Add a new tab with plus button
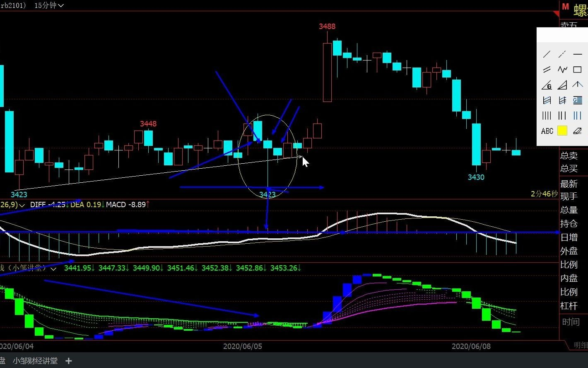588x368 pixels. (x=69, y=361)
